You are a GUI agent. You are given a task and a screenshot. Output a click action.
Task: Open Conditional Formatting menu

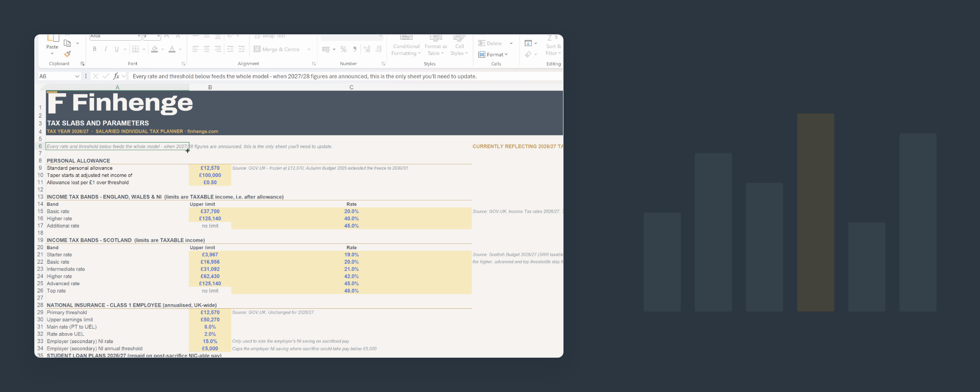click(x=406, y=45)
